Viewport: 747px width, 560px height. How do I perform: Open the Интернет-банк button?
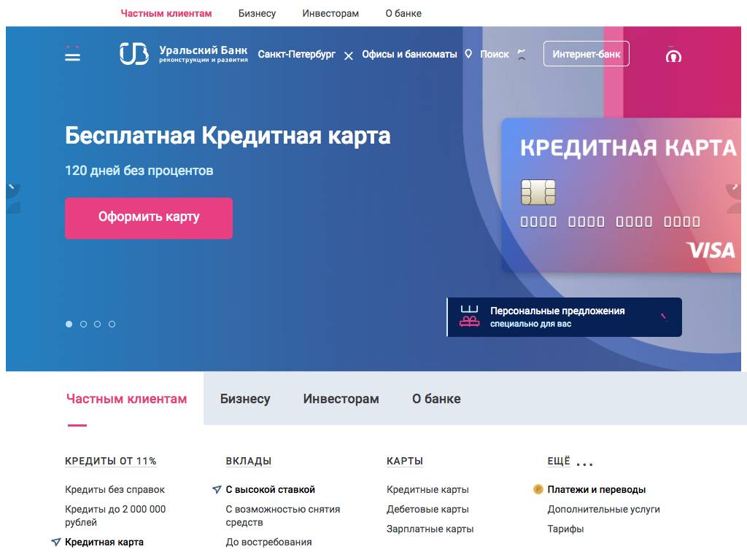tap(586, 54)
